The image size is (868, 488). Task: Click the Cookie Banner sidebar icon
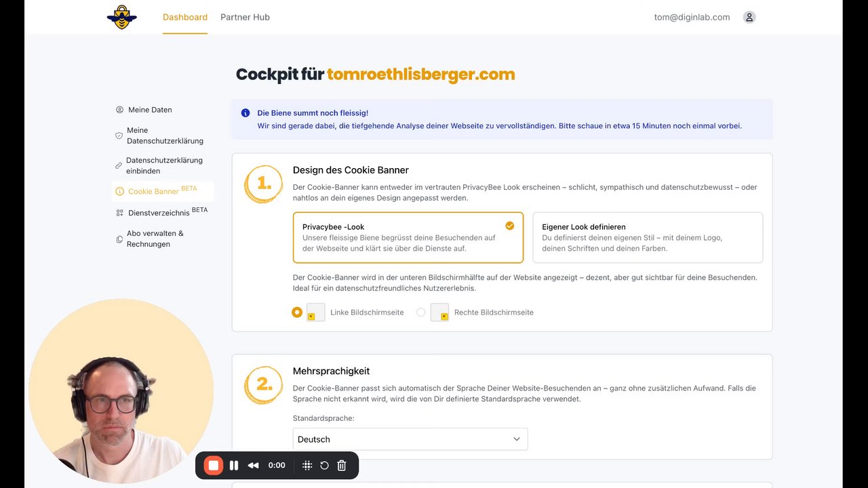coord(120,192)
